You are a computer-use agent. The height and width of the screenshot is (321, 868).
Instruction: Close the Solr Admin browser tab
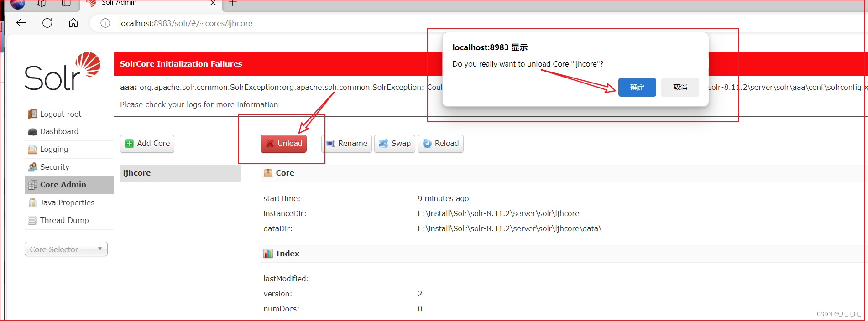pos(213,3)
